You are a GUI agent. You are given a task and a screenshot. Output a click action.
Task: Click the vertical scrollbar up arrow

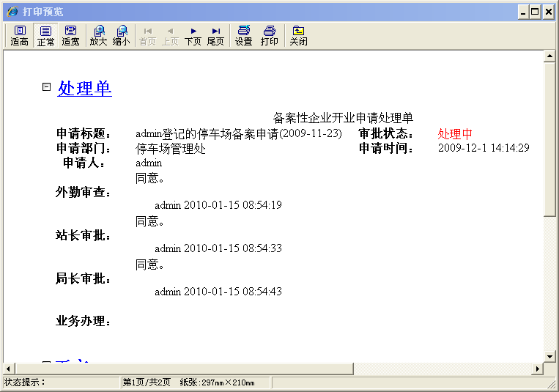tap(549, 56)
